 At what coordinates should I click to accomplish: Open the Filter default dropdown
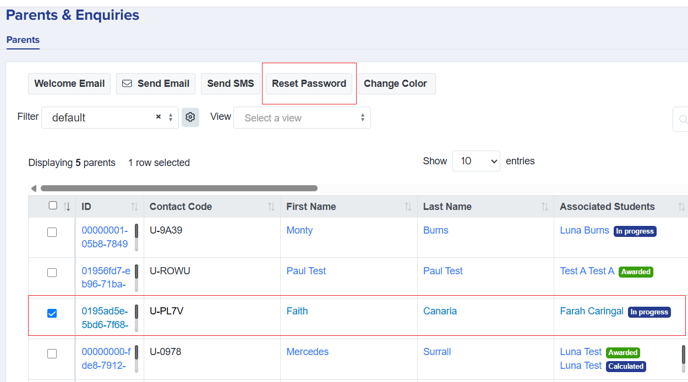point(110,118)
